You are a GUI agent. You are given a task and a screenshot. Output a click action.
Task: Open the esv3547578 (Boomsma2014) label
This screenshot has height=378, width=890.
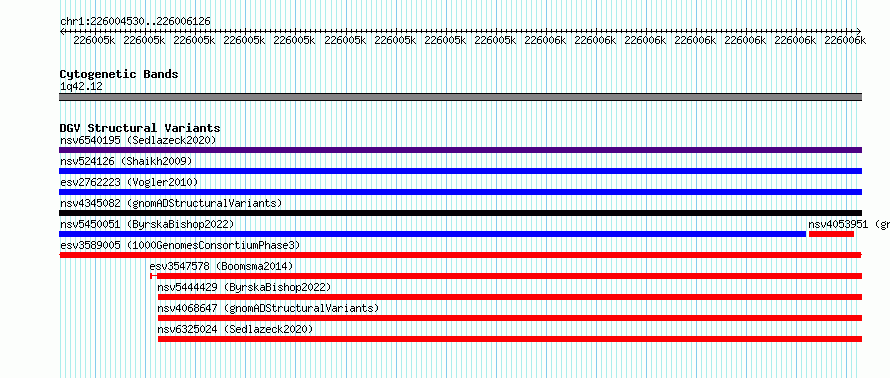click(221, 266)
